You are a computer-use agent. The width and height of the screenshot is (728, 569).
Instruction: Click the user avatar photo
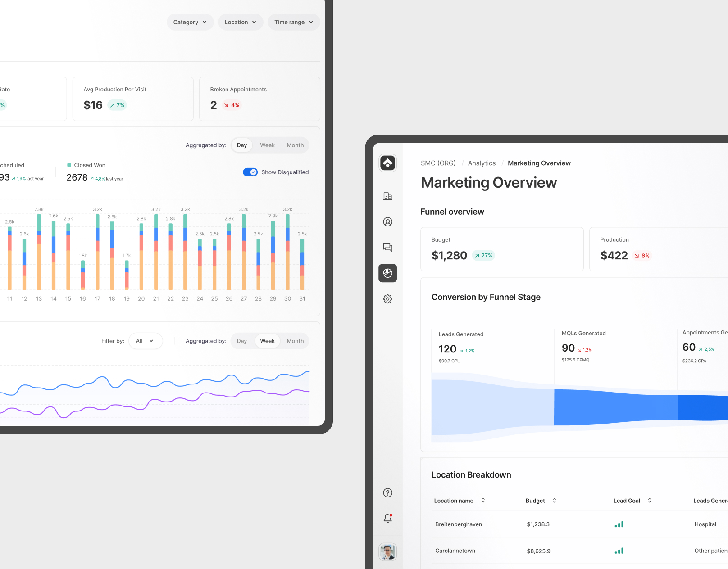(x=387, y=551)
